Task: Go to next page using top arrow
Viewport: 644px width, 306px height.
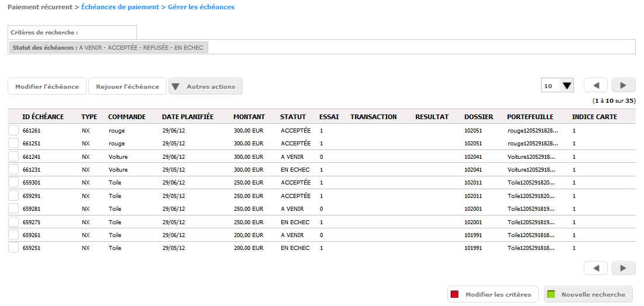Action: (624, 86)
